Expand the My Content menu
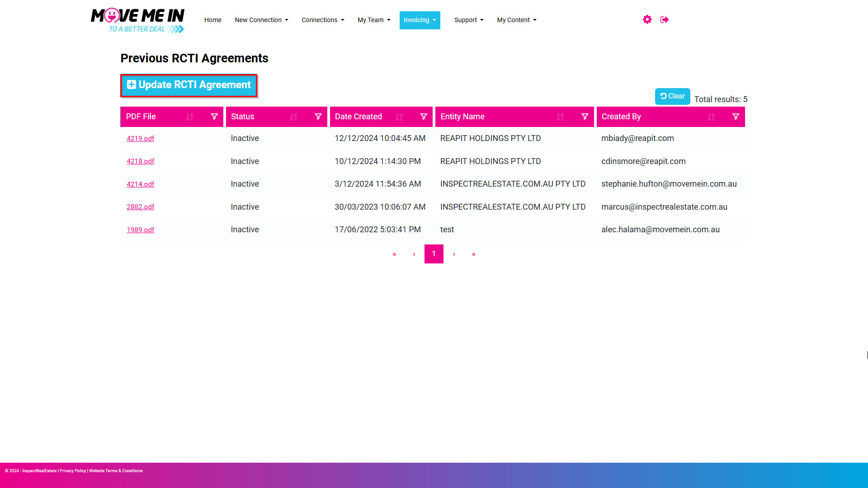This screenshot has width=868, height=488. click(517, 20)
